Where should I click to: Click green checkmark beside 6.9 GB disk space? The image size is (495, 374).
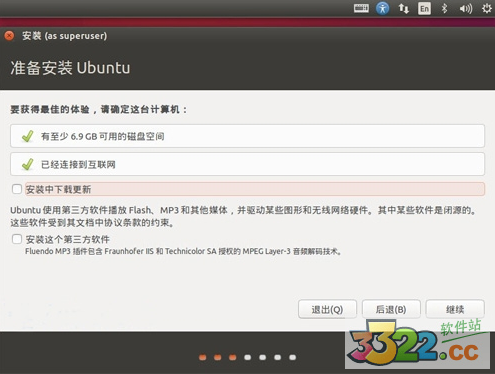(x=28, y=136)
